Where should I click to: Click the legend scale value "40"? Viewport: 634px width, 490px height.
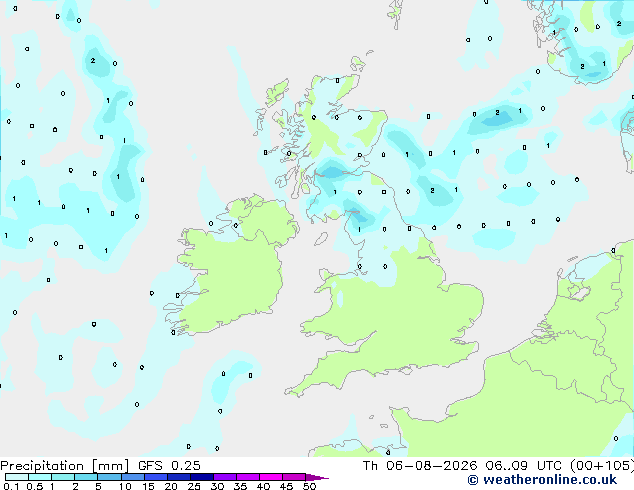coord(263,486)
